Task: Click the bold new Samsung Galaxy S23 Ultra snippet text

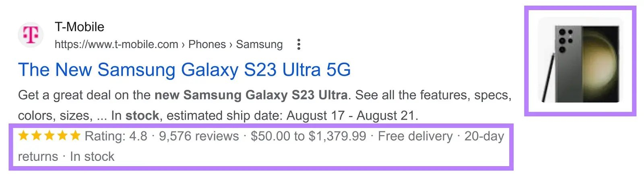Action: click(x=251, y=95)
